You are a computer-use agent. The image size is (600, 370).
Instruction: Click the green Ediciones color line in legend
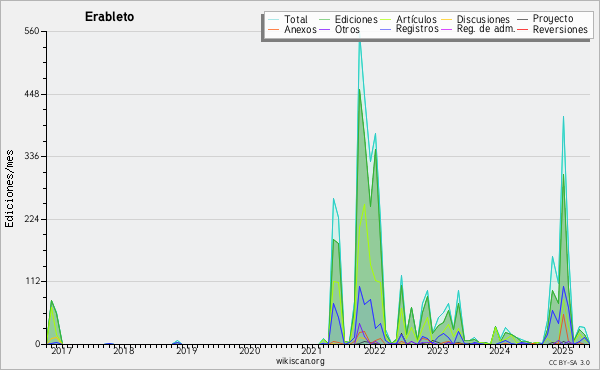(324, 20)
